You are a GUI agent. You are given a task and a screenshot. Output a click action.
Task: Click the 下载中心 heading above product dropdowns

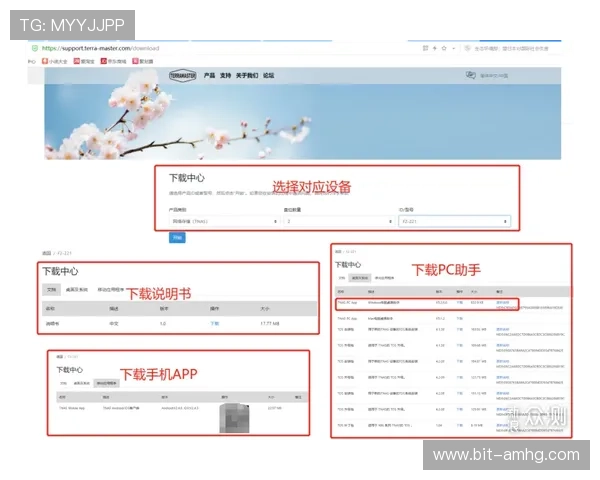(187, 178)
